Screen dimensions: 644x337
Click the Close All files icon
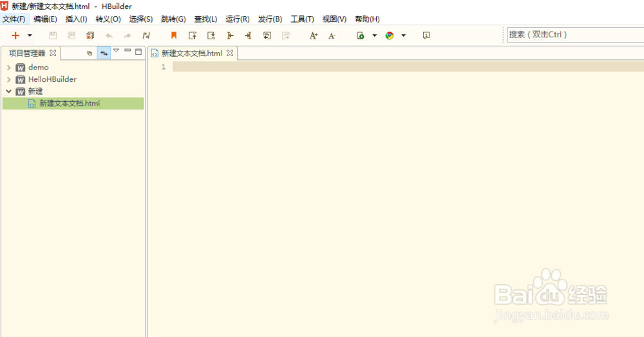[90, 35]
